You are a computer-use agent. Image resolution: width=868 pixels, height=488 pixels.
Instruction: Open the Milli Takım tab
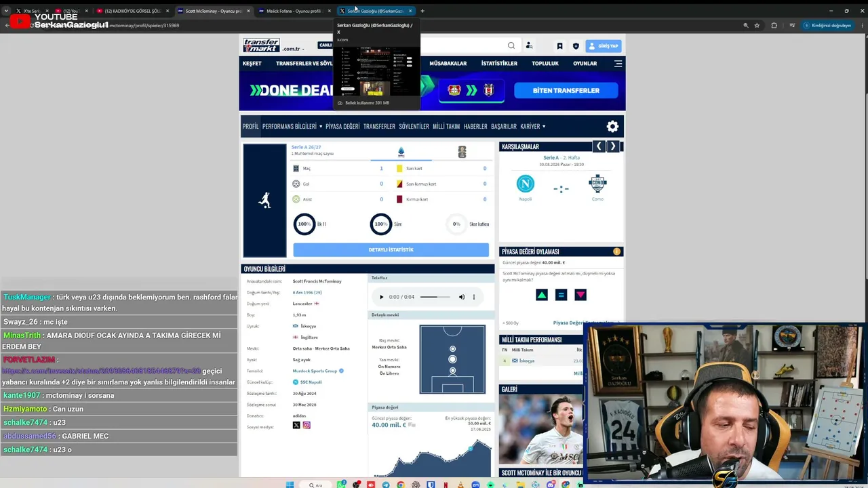446,127
